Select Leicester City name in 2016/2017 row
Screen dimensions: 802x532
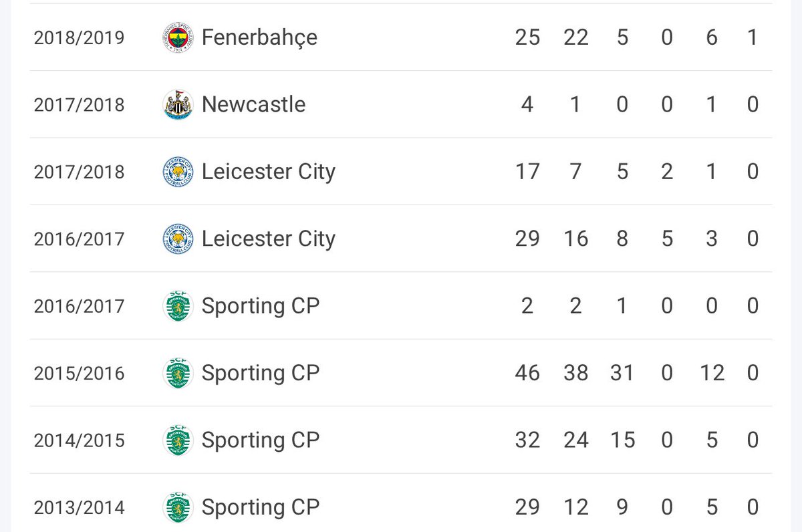pos(269,240)
